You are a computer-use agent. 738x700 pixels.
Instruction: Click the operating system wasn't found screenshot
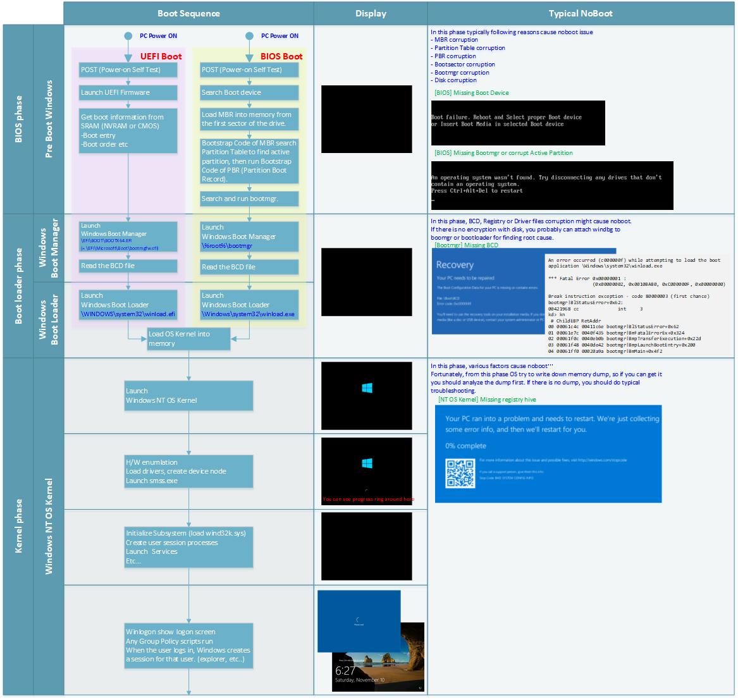coord(552,185)
